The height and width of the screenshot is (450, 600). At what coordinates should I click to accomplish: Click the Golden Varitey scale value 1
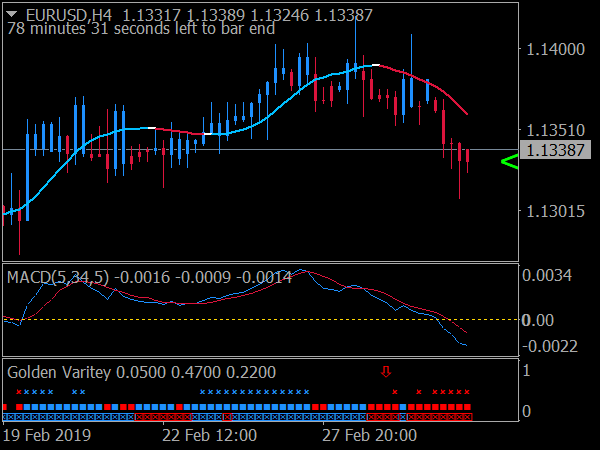tap(527, 370)
